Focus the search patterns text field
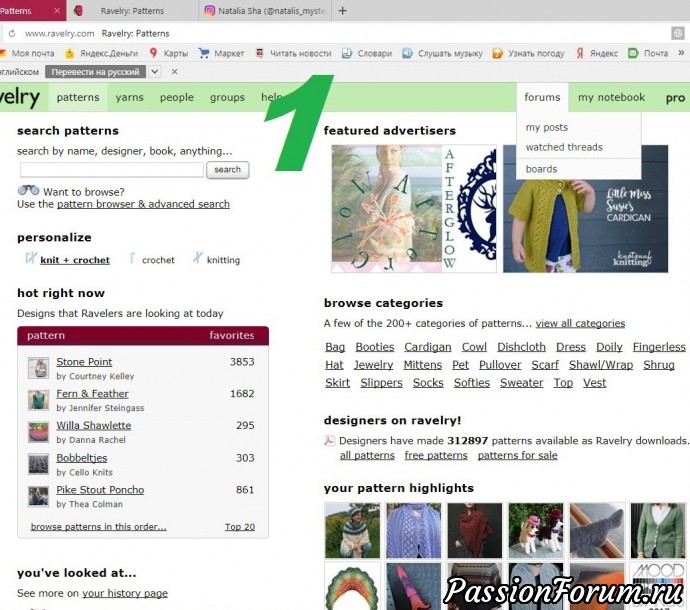 click(x=110, y=170)
